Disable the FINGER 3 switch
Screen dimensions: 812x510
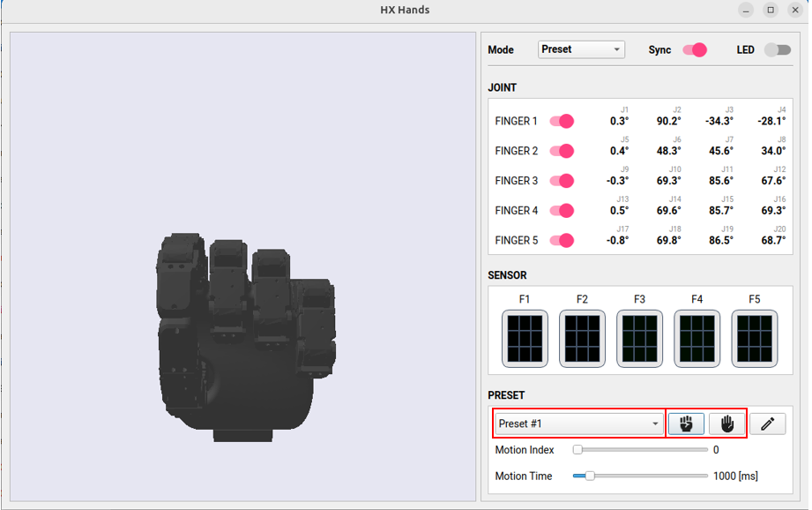(562, 181)
